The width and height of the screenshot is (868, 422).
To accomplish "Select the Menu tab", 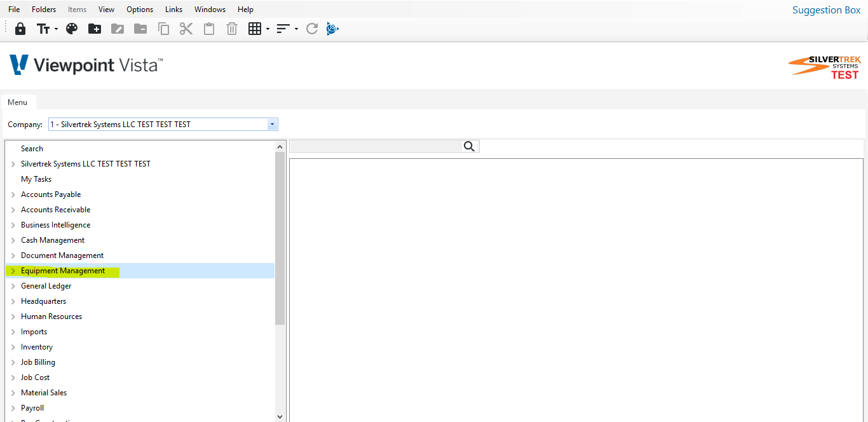I will pos(18,102).
